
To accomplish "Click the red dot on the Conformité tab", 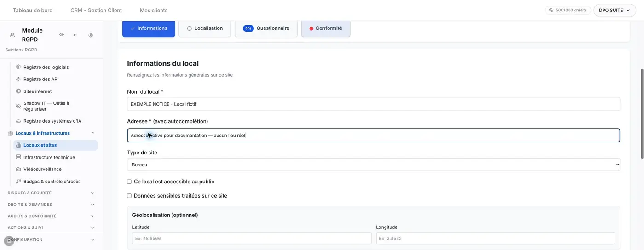I will (311, 28).
